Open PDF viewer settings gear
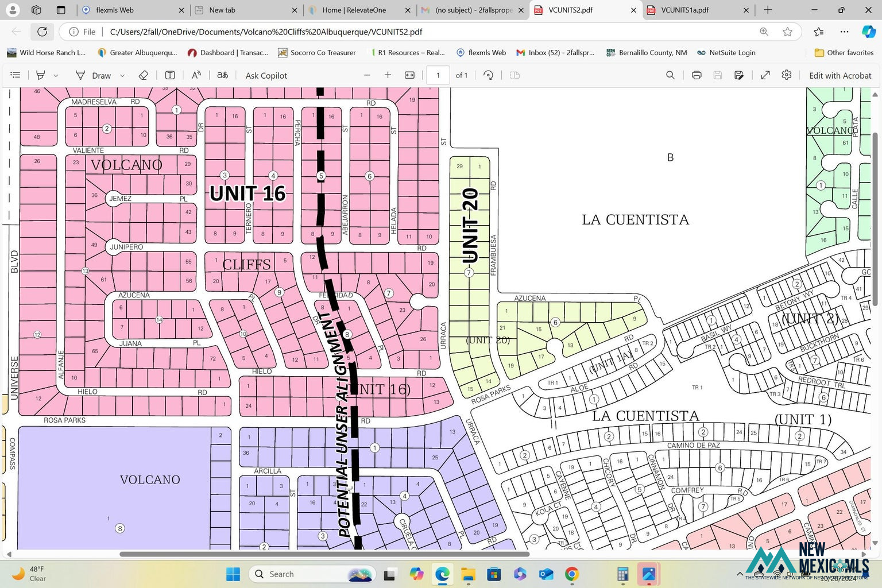The image size is (882, 588). tap(787, 75)
